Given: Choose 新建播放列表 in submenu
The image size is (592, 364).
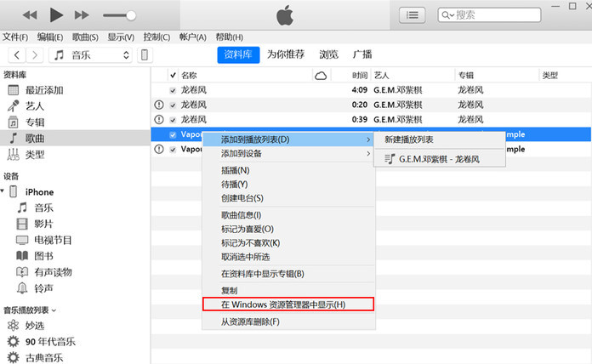Looking at the screenshot, I should tap(408, 139).
